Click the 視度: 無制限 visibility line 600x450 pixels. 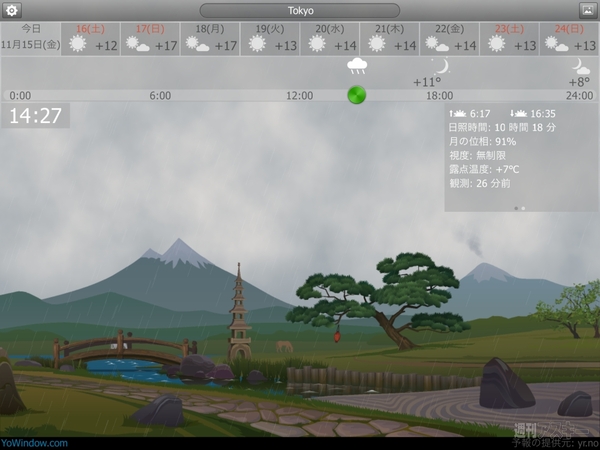[477, 155]
